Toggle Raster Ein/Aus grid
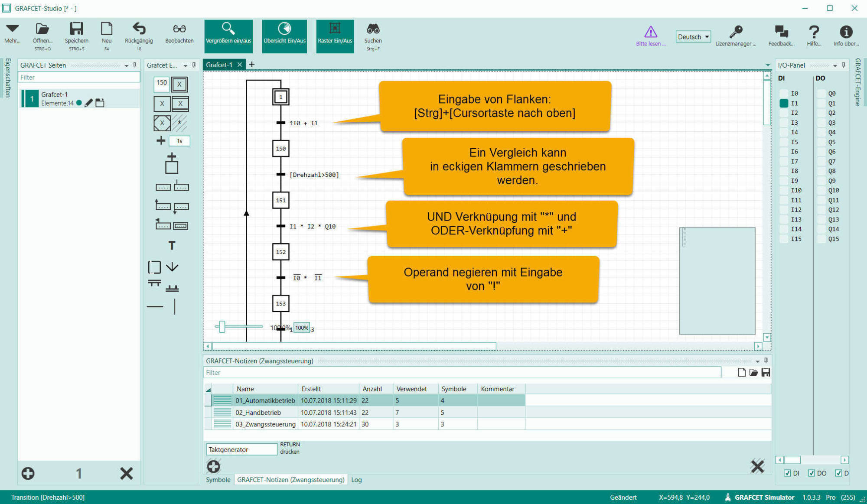 coord(335,36)
